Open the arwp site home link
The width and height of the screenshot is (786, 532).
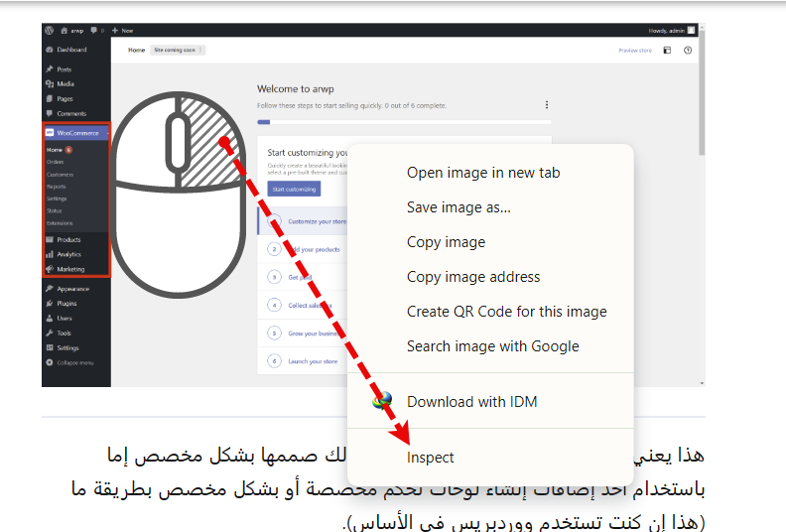[72, 31]
